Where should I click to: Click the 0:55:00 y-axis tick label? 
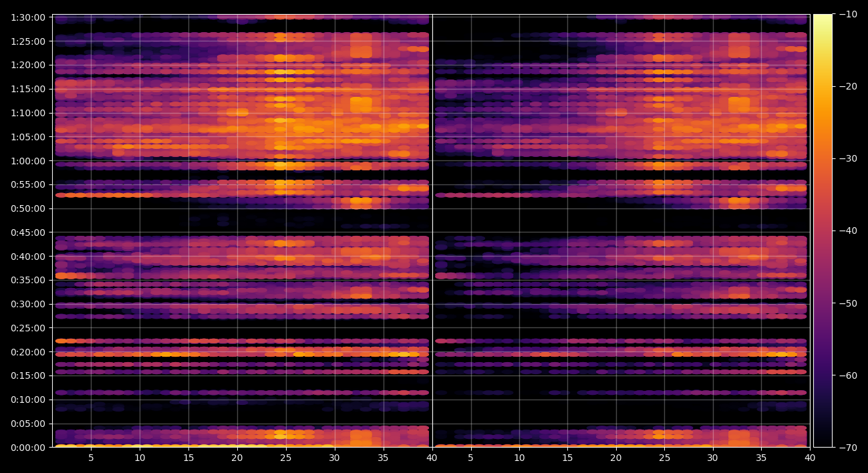[28, 184]
